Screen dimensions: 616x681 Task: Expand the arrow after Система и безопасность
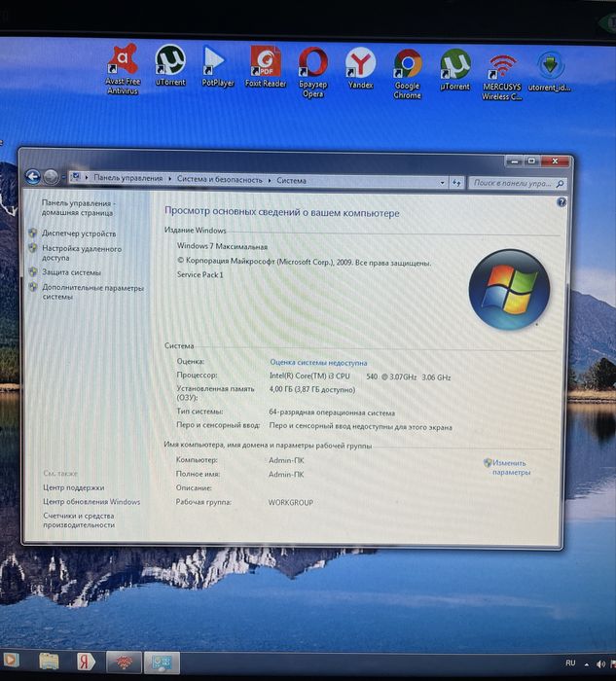(270, 180)
